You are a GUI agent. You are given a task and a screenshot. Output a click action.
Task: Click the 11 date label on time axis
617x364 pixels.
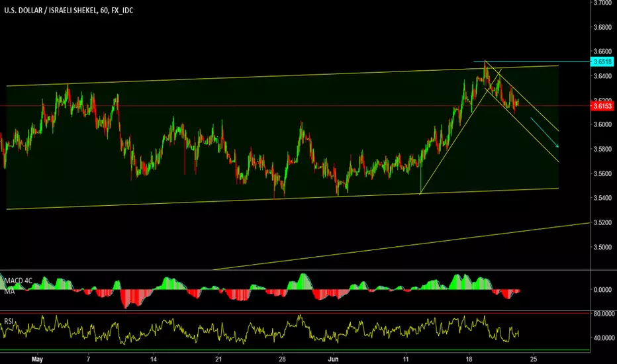[406, 359]
